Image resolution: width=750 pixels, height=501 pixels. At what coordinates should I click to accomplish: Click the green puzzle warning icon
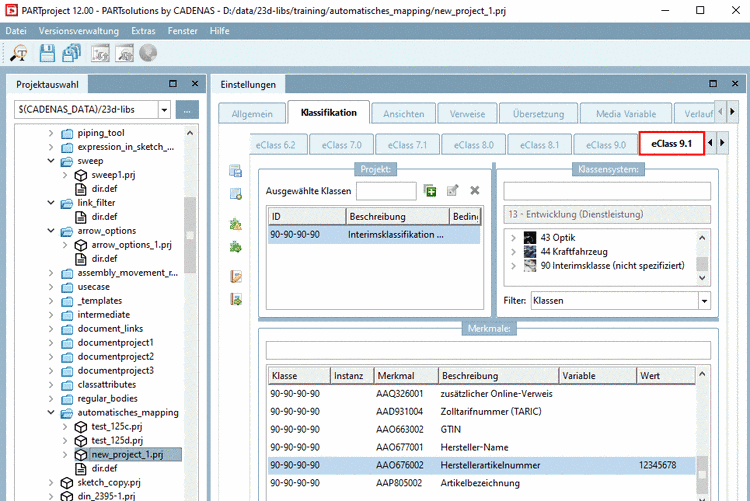[236, 223]
